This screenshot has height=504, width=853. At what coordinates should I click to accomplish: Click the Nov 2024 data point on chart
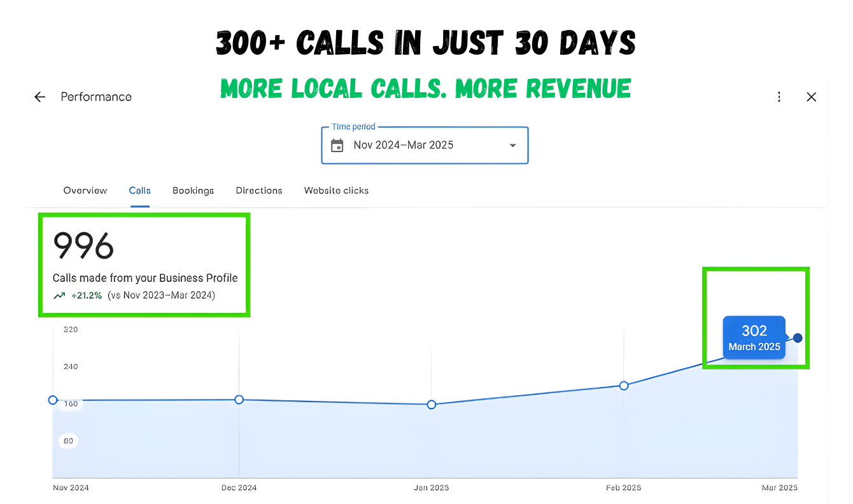(x=53, y=400)
